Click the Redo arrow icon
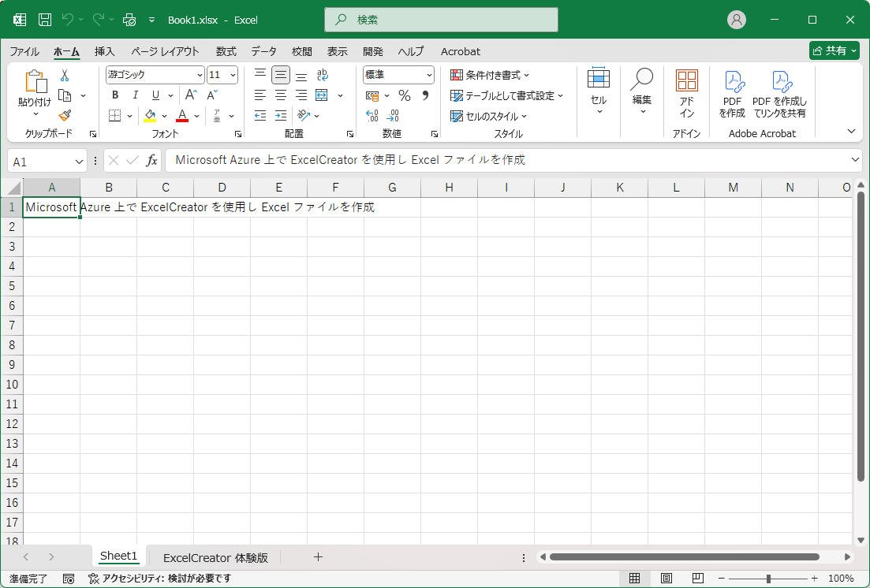870x588 pixels. (99, 20)
